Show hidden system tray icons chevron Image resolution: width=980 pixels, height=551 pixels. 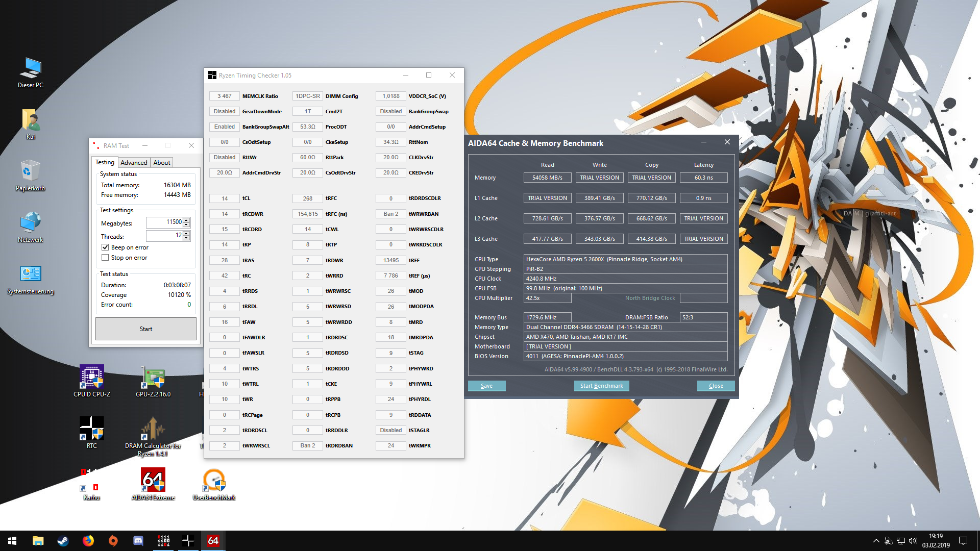tap(876, 541)
